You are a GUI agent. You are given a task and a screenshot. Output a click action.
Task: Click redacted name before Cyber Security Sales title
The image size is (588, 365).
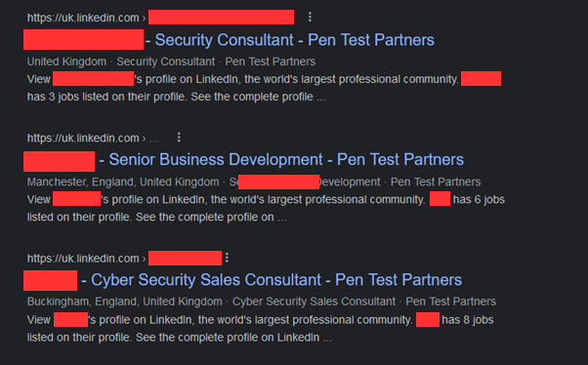pyautogui.click(x=50, y=280)
